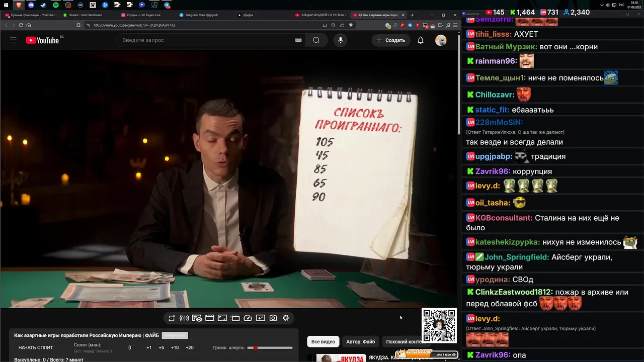This screenshot has width=644, height=362.
Task: Open the browser extensions puzzle icon
Action: pyautogui.click(x=440, y=25)
